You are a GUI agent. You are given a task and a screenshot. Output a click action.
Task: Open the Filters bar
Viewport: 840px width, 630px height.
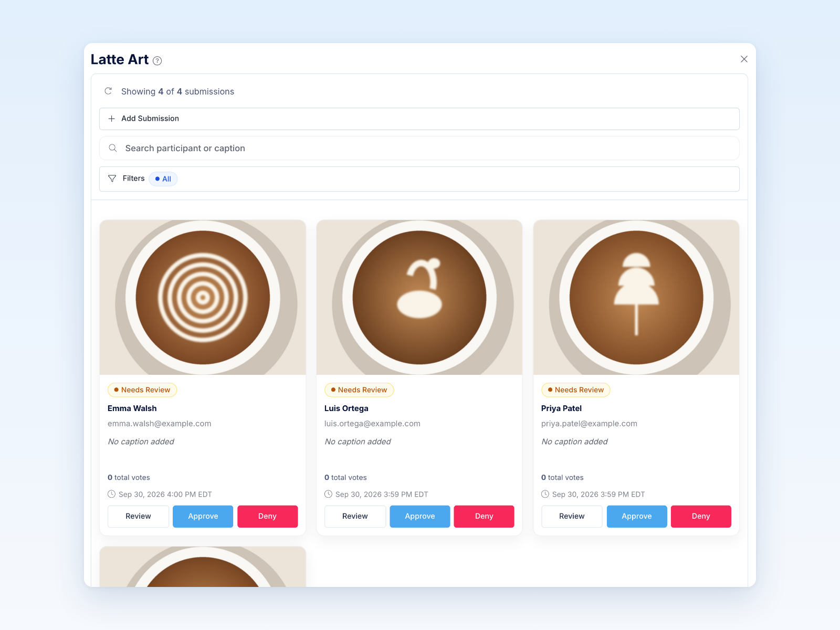point(419,179)
